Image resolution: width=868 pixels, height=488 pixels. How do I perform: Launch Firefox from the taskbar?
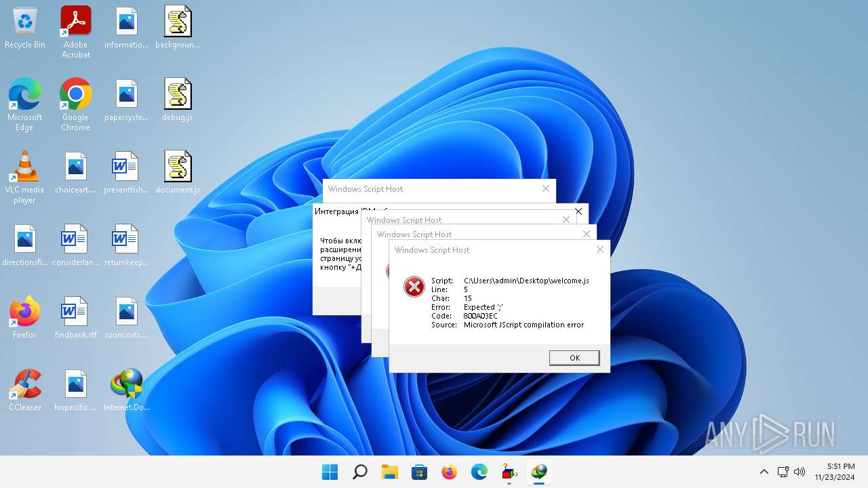coord(450,472)
